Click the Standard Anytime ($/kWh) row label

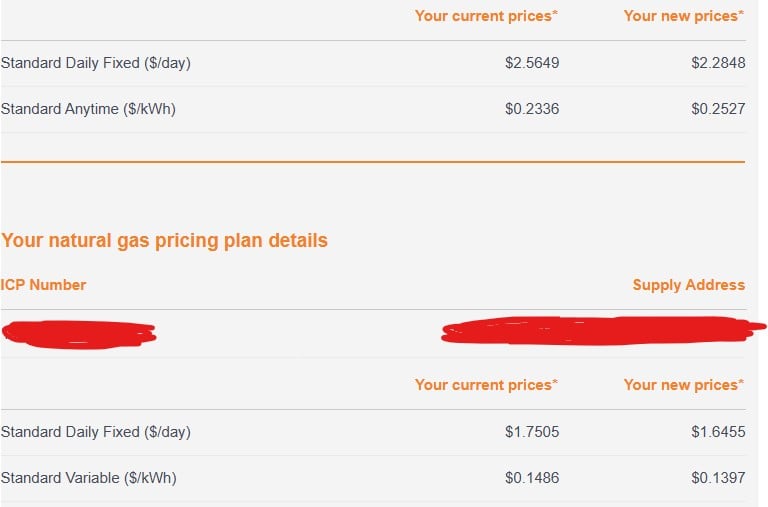click(88, 109)
